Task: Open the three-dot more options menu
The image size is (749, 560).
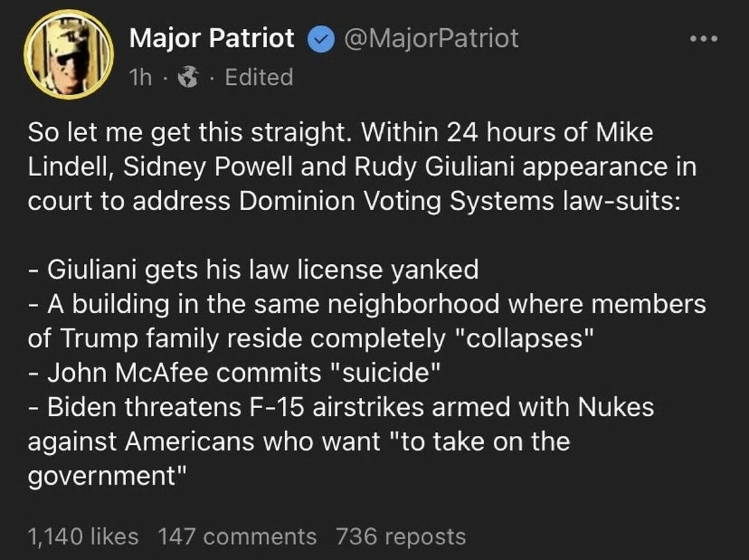Action: pos(701,39)
